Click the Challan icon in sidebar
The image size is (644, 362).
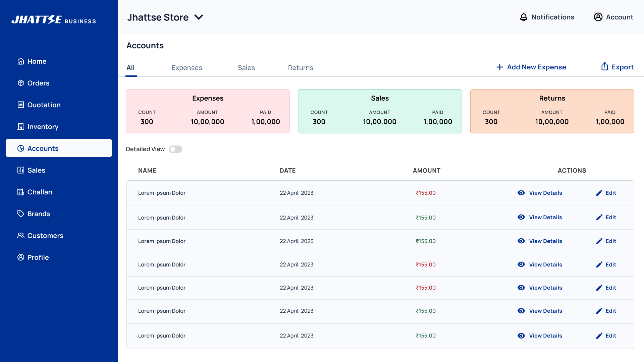click(21, 192)
